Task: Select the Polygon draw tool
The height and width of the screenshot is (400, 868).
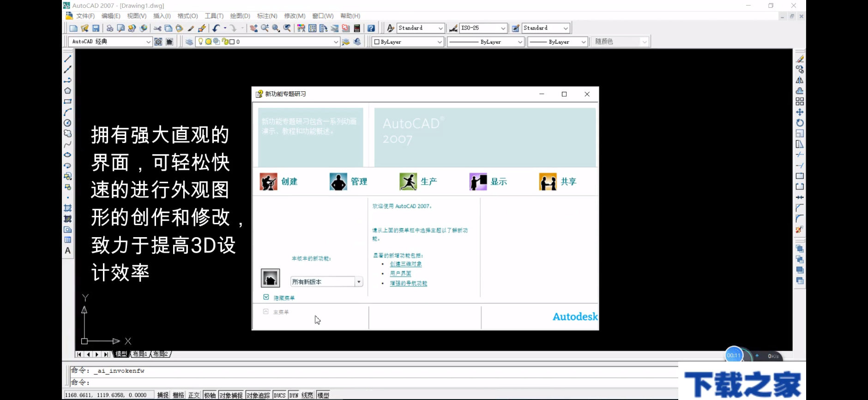Action: [x=67, y=91]
